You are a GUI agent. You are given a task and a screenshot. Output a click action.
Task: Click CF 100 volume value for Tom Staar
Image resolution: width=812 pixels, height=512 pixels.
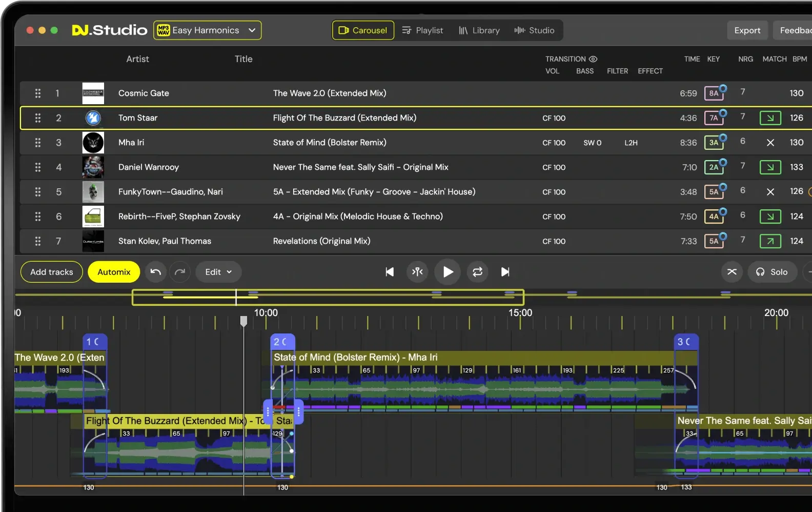coord(554,118)
